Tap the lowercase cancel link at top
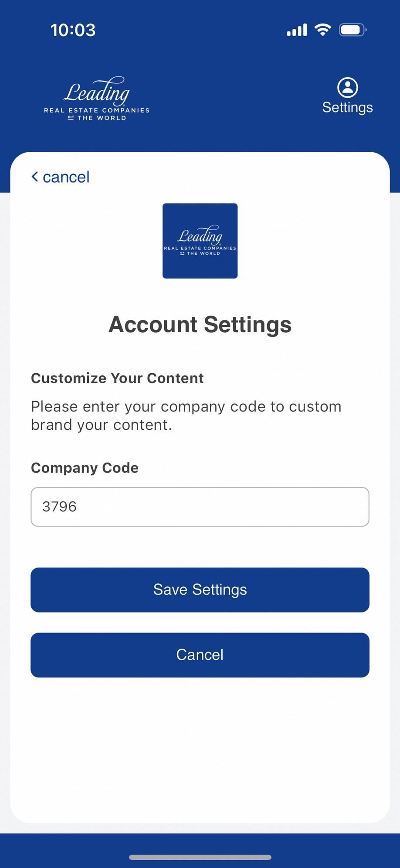The width and height of the screenshot is (400, 868). 66,177
